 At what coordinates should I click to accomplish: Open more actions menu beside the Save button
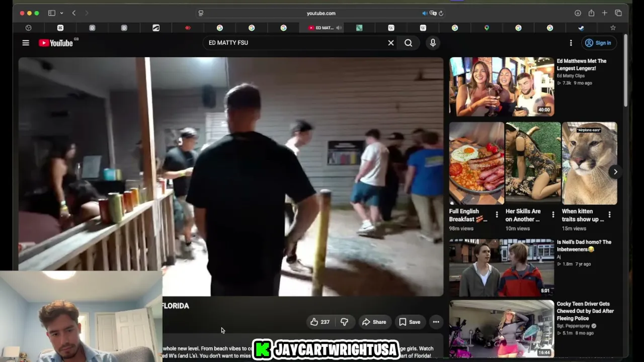point(436,322)
